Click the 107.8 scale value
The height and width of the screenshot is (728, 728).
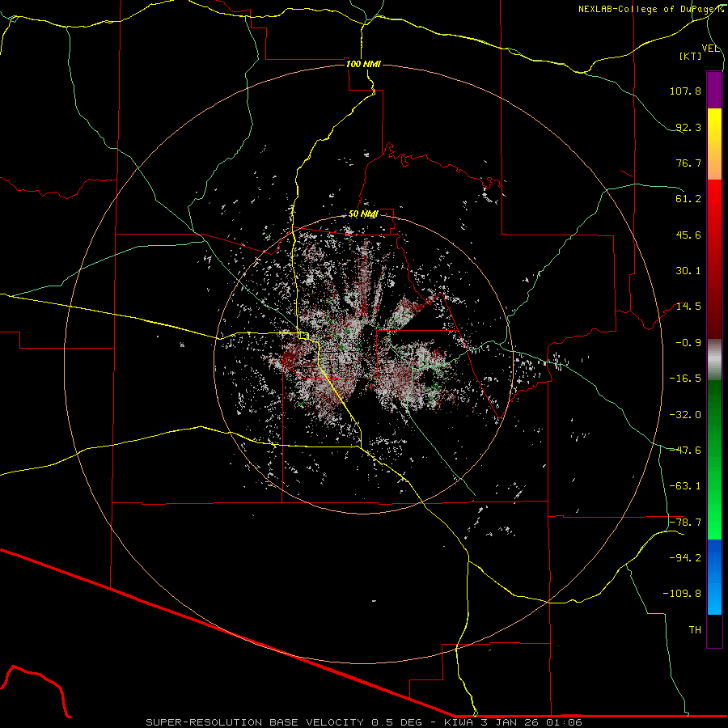[685, 91]
